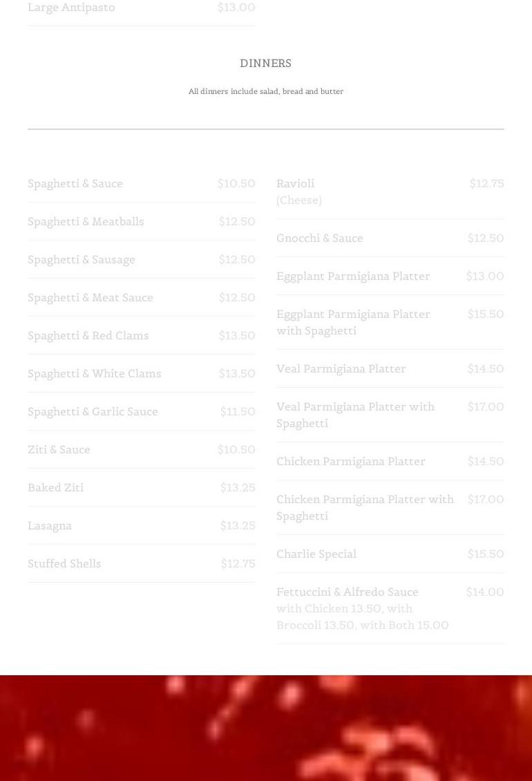This screenshot has height=781, width=532.
Task: Click the Baked Ziti menu item
Action: (55, 488)
